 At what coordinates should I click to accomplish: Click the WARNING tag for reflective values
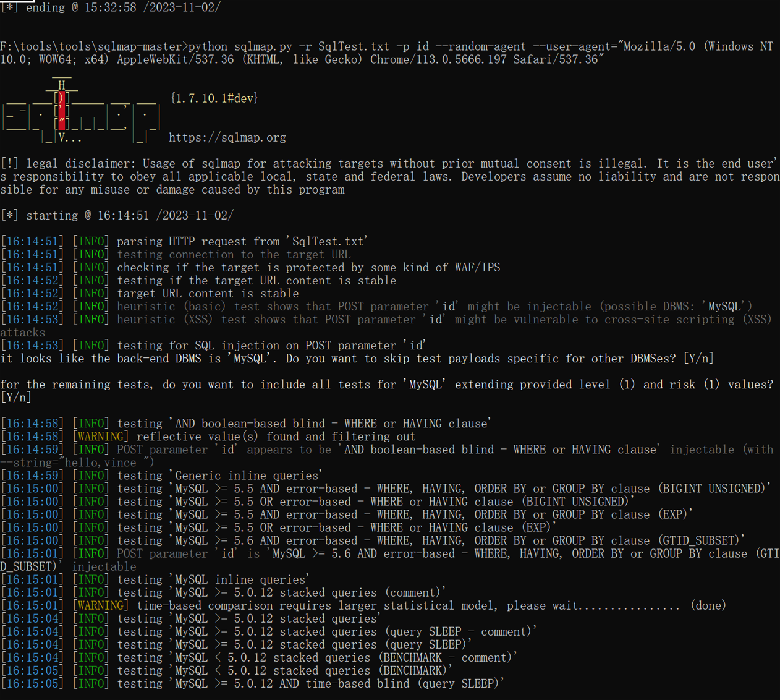pyautogui.click(x=100, y=437)
